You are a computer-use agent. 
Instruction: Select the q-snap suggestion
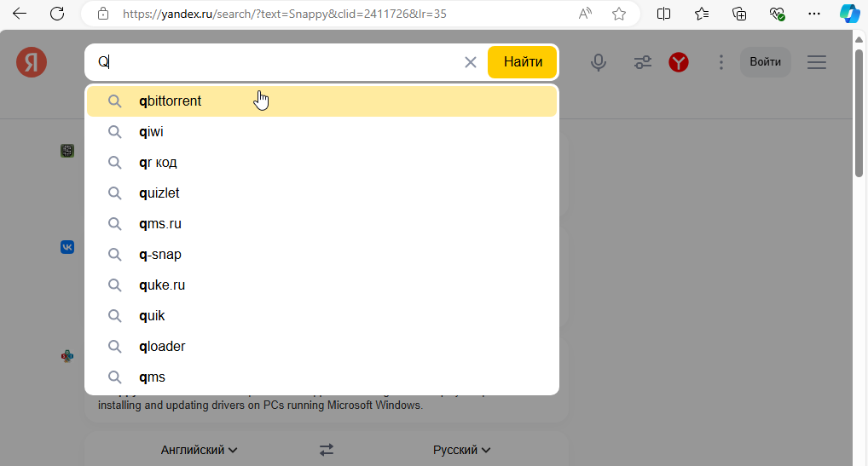point(321,254)
